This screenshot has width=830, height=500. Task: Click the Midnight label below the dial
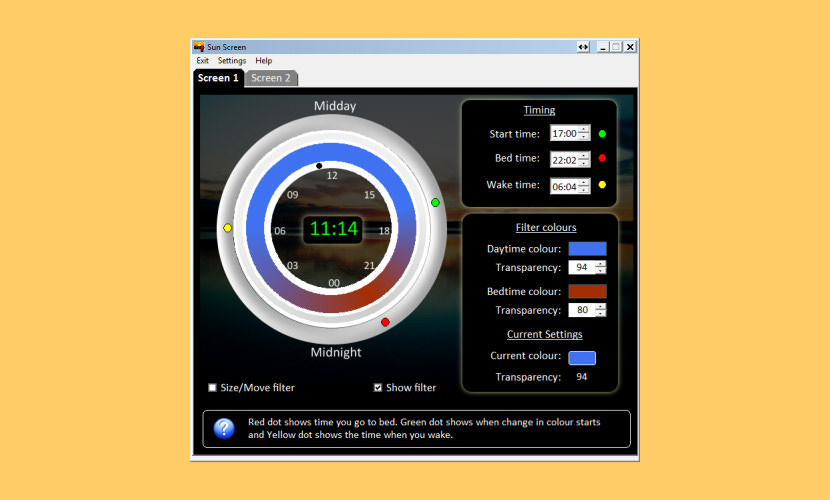coord(336,352)
